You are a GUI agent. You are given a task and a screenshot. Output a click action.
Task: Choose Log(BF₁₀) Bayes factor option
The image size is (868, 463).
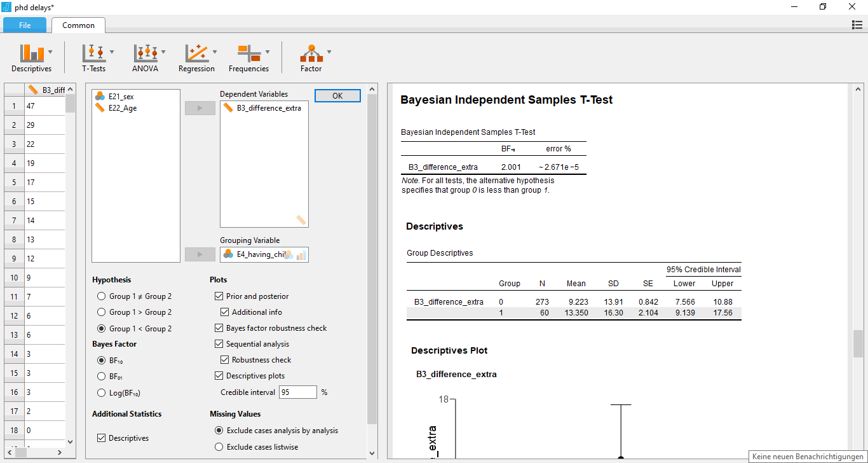[102, 392]
